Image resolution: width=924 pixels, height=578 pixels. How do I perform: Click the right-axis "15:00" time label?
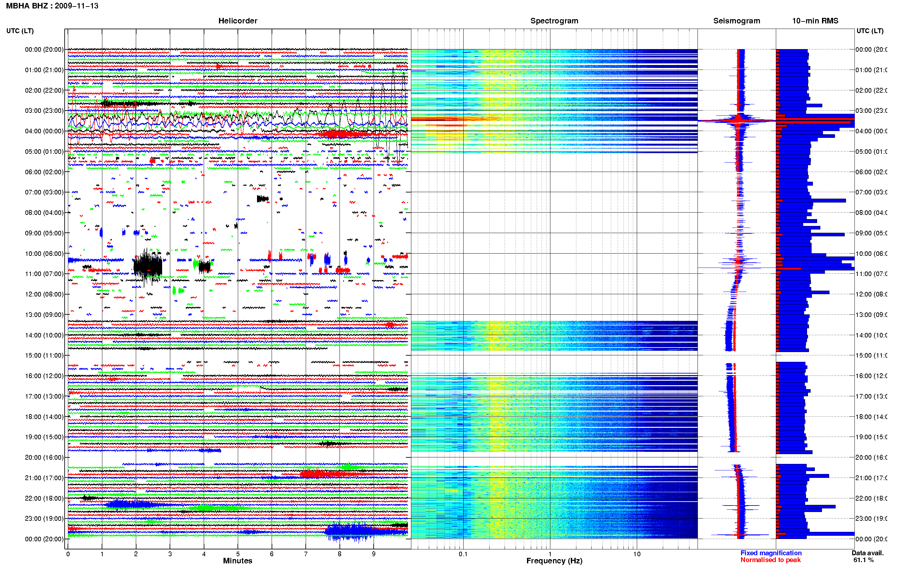(x=871, y=355)
